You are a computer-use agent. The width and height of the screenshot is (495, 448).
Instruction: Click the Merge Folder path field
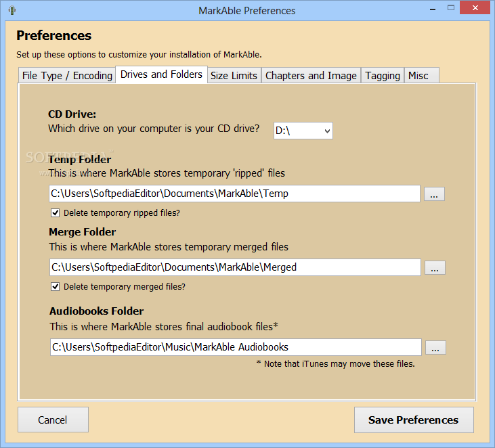pyautogui.click(x=235, y=267)
